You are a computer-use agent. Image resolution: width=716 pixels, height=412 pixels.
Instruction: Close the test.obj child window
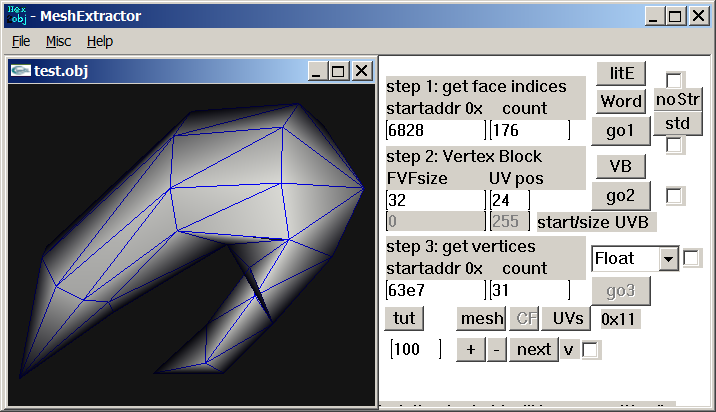(x=361, y=71)
